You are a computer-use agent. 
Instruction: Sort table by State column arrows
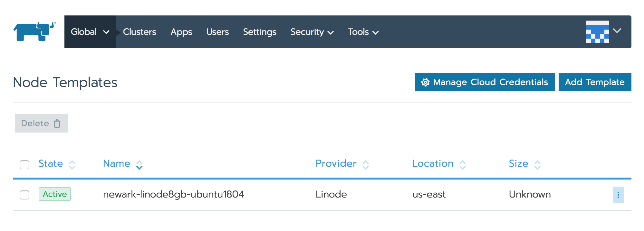[72, 165]
